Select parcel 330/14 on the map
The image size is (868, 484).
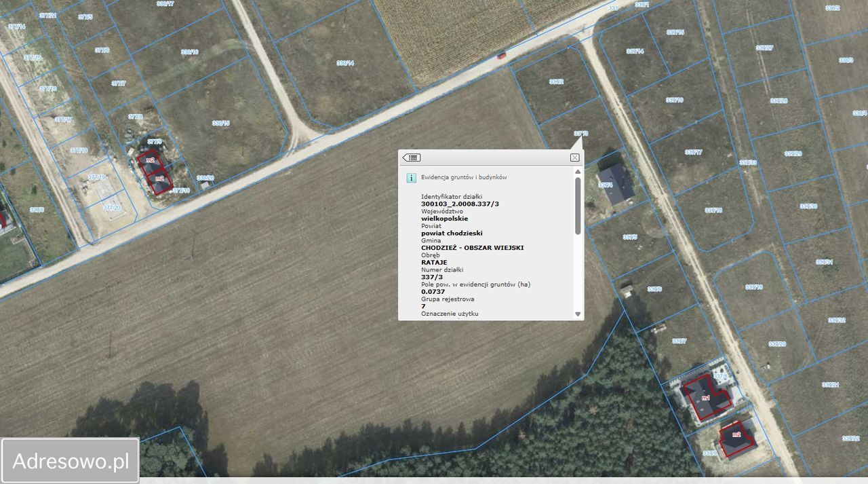(x=345, y=63)
